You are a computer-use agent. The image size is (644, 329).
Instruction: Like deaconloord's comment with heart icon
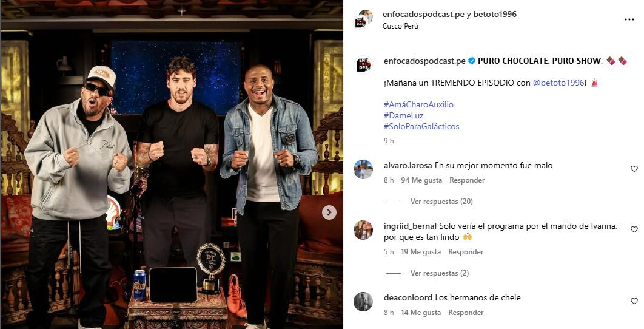(x=634, y=301)
